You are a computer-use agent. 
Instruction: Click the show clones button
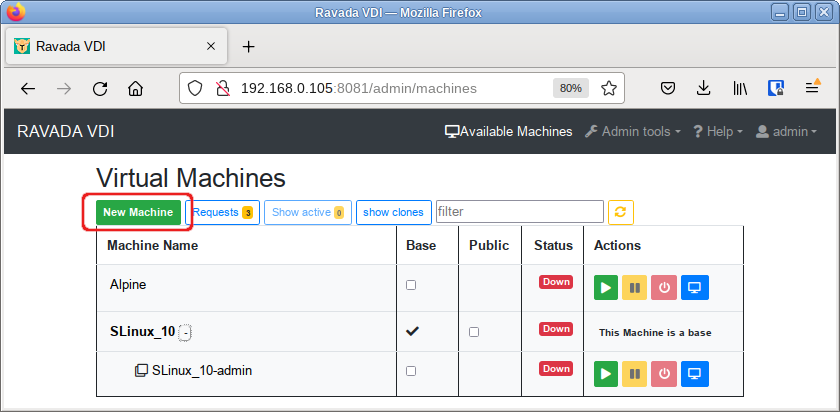click(x=393, y=212)
